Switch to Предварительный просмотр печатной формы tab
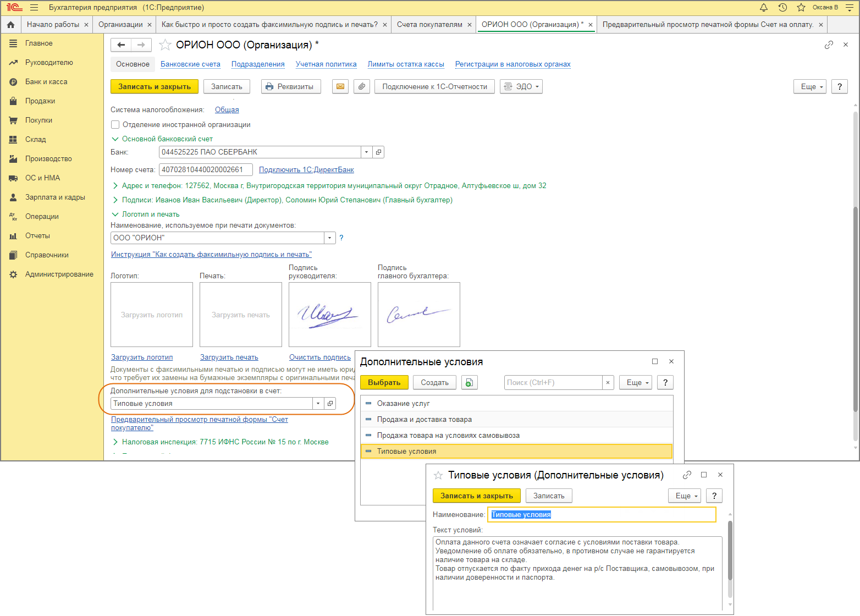860x616 pixels. point(708,25)
